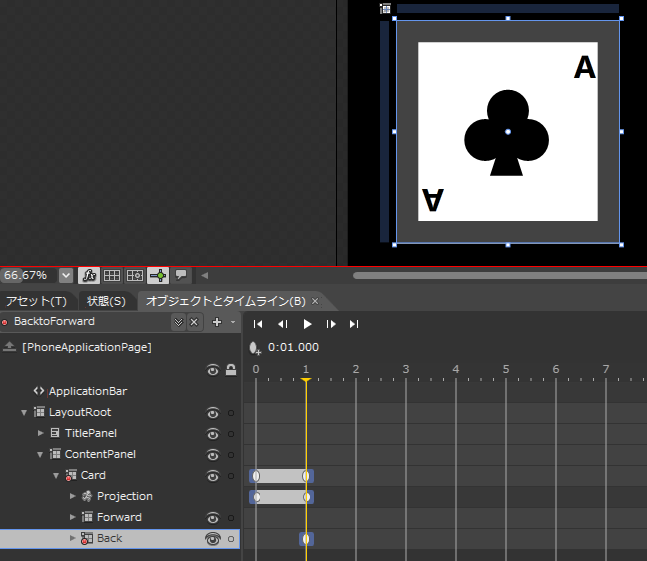
Task: Select the Forward grid item
Action: 119,517
